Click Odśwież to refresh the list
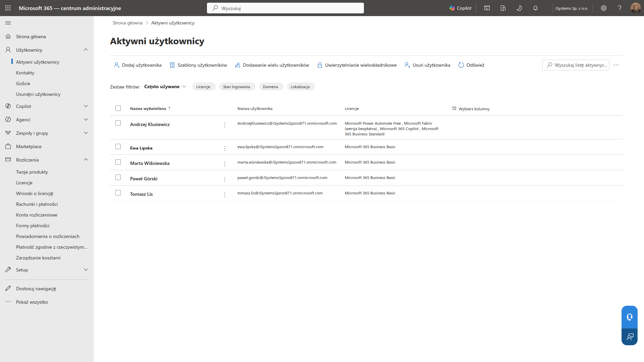 471,65
